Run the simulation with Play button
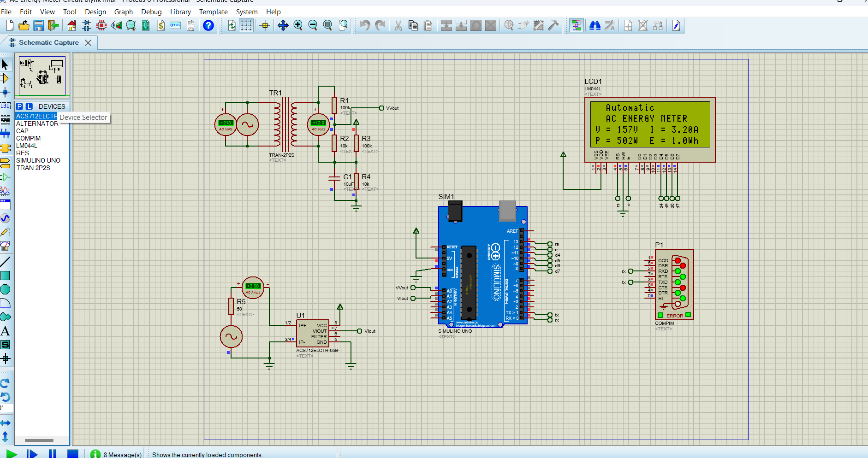The width and height of the screenshot is (868, 458). coord(12,454)
